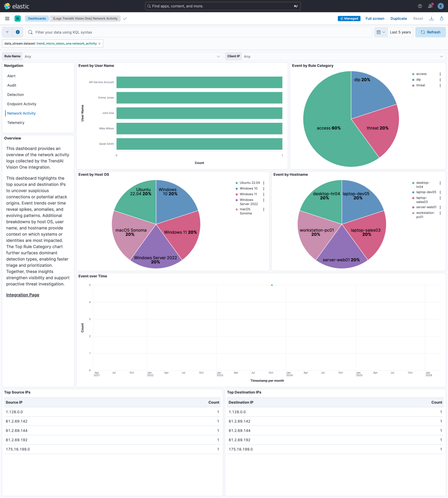This screenshot has height=498, width=448.
Task: Toggle Windows 10 legend in Host OS chart
Action: pyautogui.click(x=248, y=188)
